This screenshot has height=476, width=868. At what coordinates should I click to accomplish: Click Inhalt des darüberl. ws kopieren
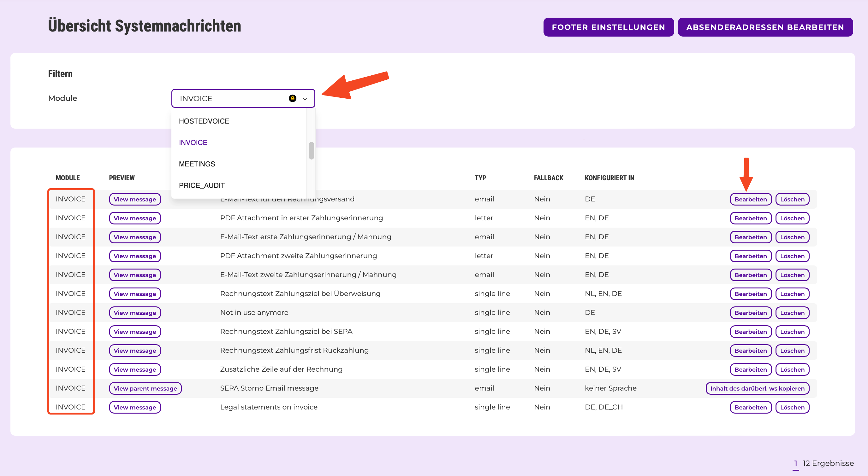pyautogui.click(x=757, y=388)
